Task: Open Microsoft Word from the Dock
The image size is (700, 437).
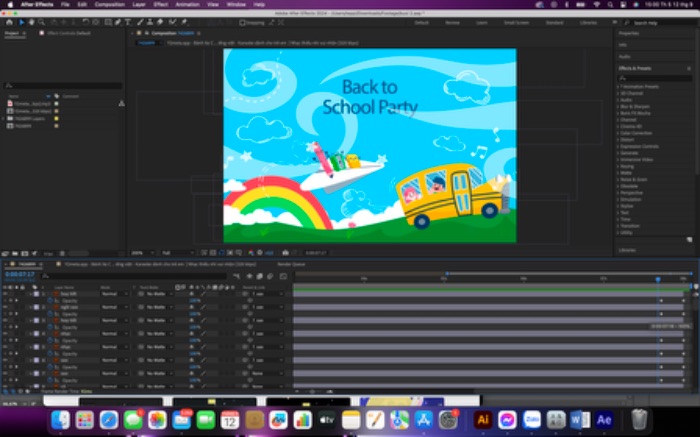Action: [579, 420]
